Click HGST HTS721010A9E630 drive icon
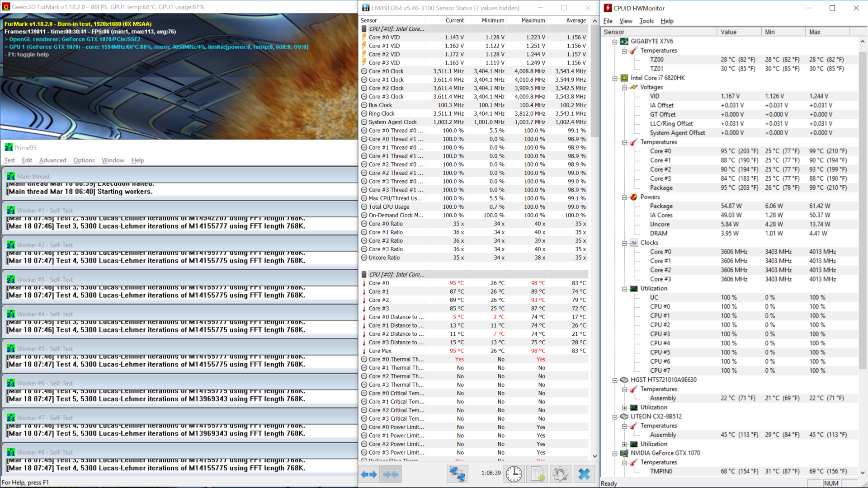Viewport: 868px width, 488px height. pyautogui.click(x=624, y=380)
